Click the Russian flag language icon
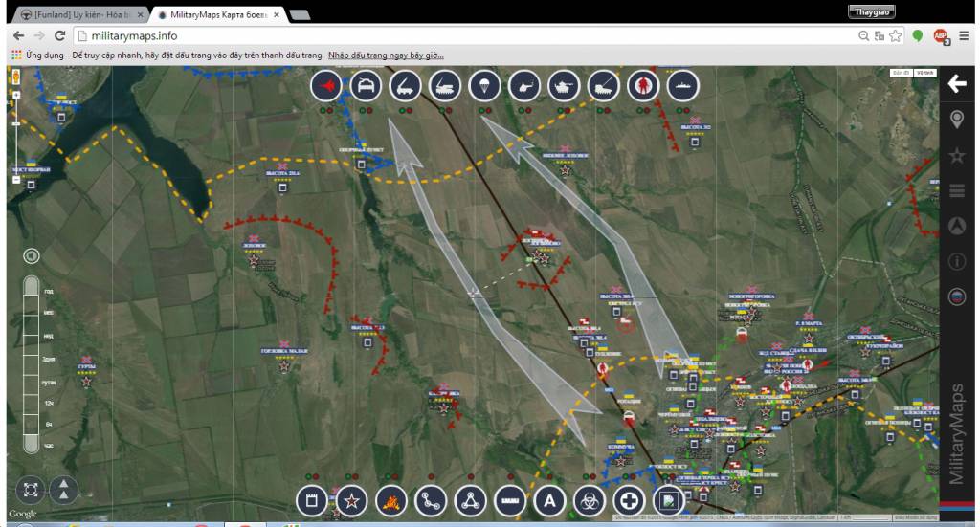Viewport: 980px width, 527px height. (957, 296)
